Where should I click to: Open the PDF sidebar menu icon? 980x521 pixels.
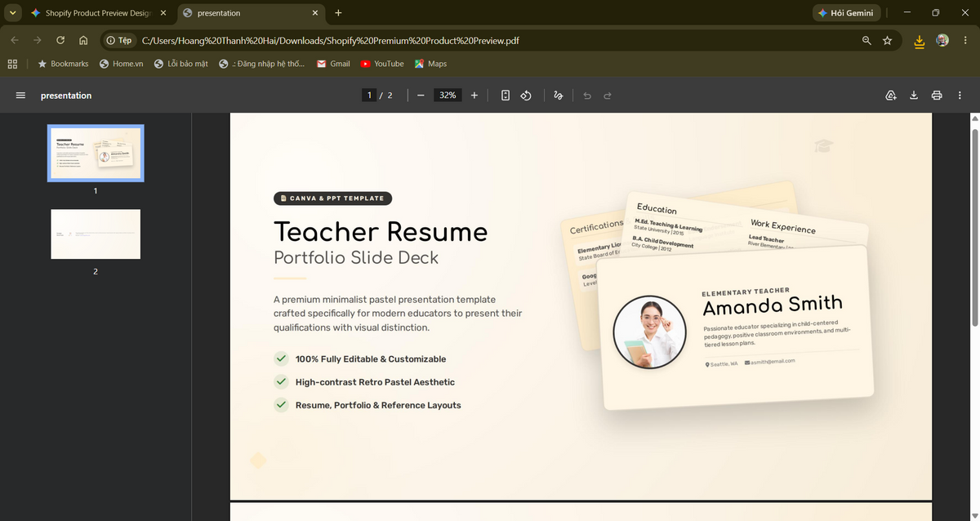point(20,96)
